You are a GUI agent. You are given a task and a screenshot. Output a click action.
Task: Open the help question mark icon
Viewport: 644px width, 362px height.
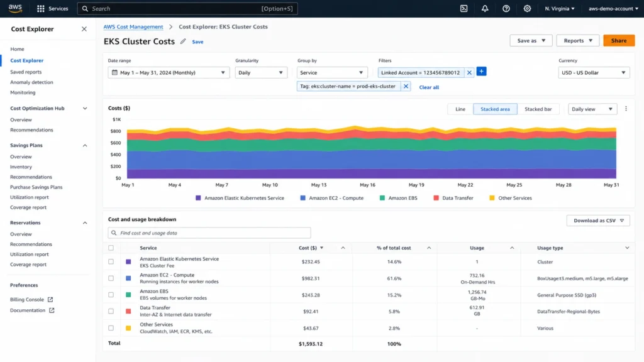pyautogui.click(x=506, y=9)
